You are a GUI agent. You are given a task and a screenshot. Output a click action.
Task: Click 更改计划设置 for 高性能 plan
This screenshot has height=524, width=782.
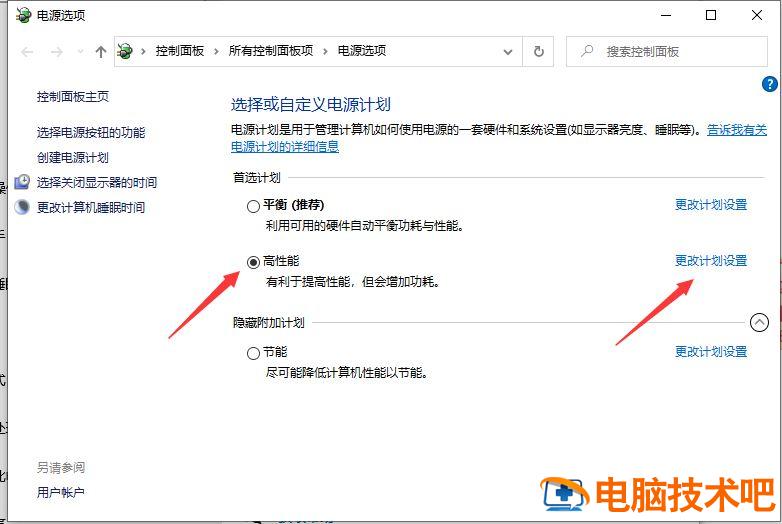[711, 261]
